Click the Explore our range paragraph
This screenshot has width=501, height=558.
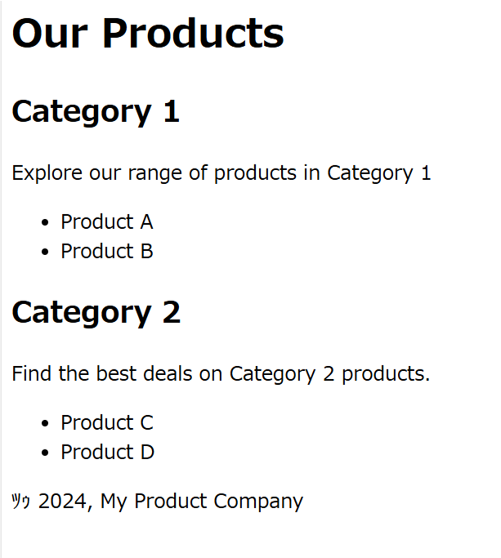click(x=221, y=173)
